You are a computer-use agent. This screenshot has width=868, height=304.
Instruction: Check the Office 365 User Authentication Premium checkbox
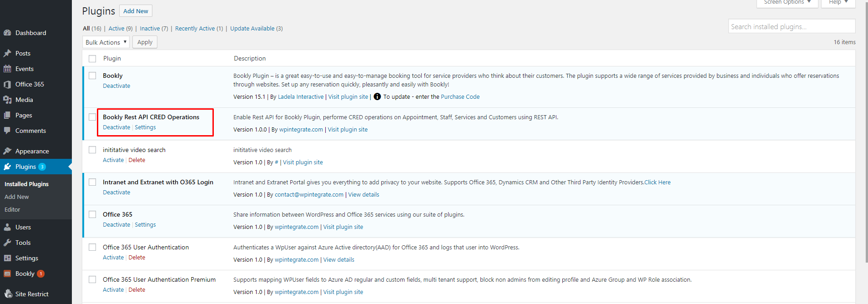(x=92, y=279)
